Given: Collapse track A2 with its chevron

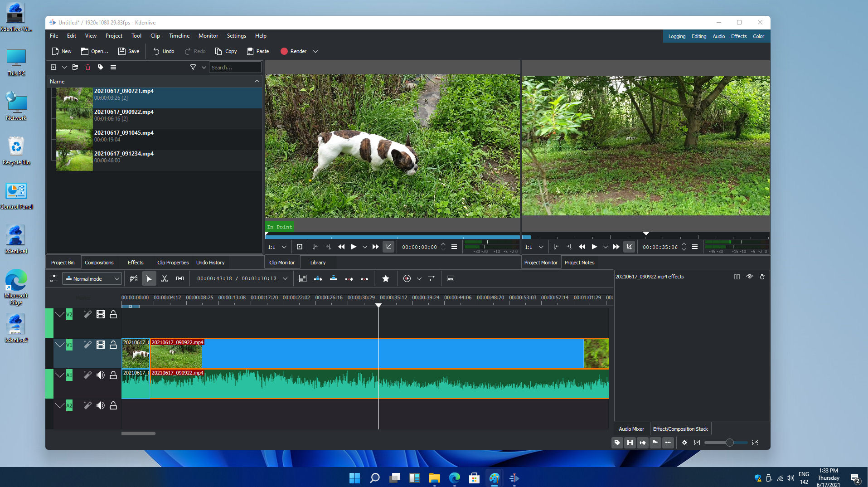Looking at the screenshot, I should pyautogui.click(x=60, y=405).
